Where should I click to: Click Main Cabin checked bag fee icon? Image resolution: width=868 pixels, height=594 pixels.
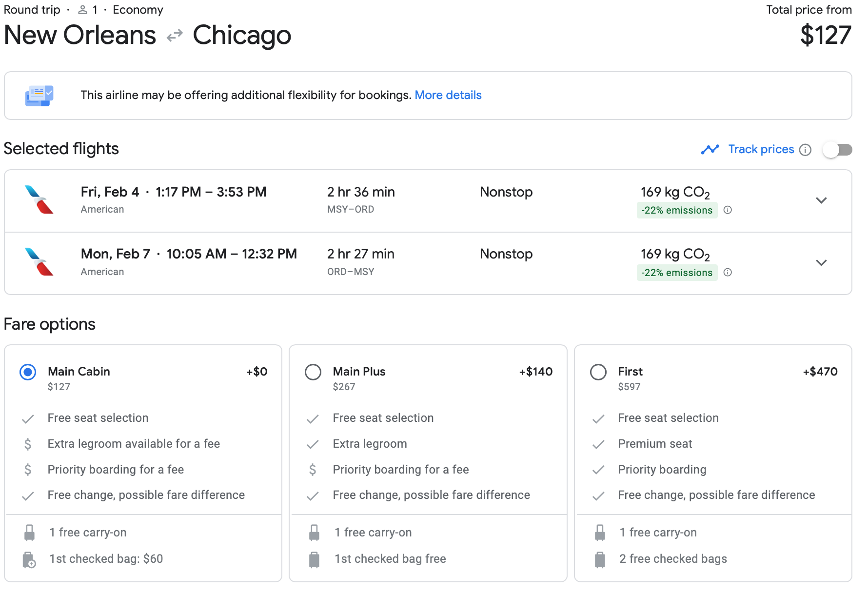(x=29, y=560)
